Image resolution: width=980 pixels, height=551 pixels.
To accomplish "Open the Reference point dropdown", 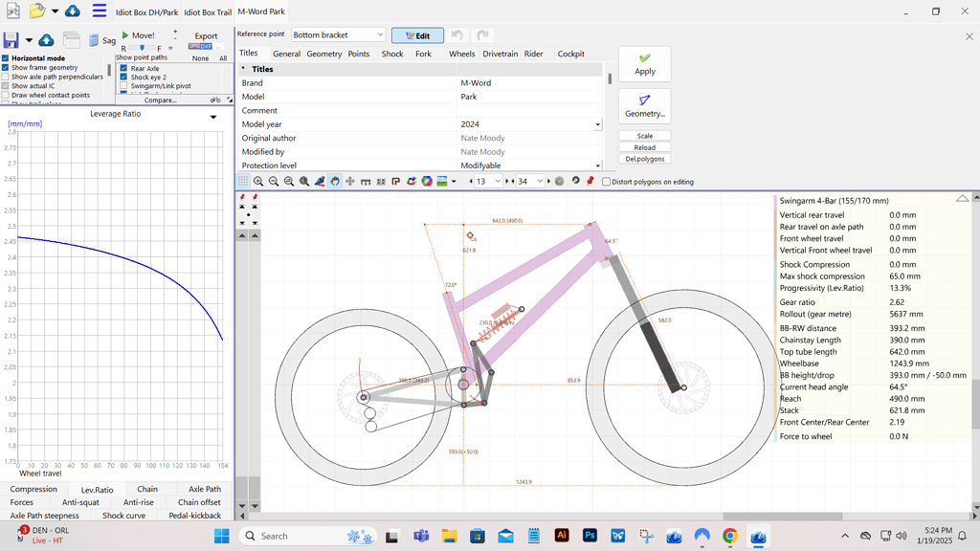I will (x=340, y=33).
